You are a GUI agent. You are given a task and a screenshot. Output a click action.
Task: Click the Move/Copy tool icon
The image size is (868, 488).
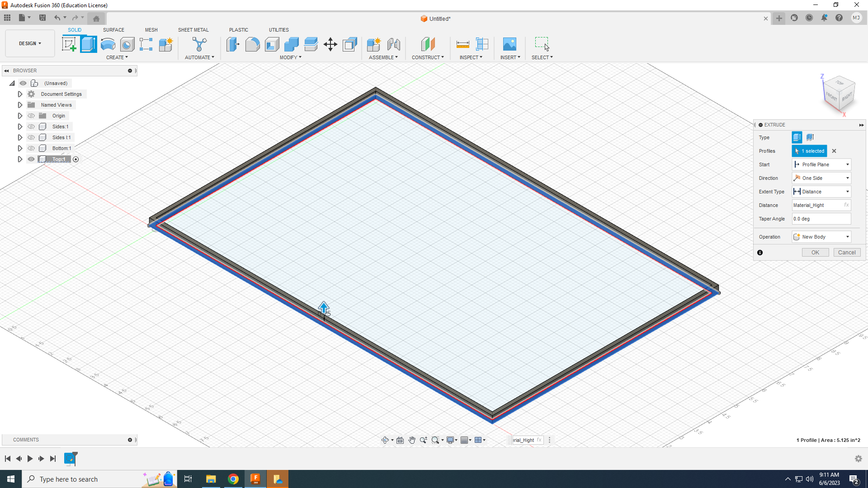coord(330,44)
